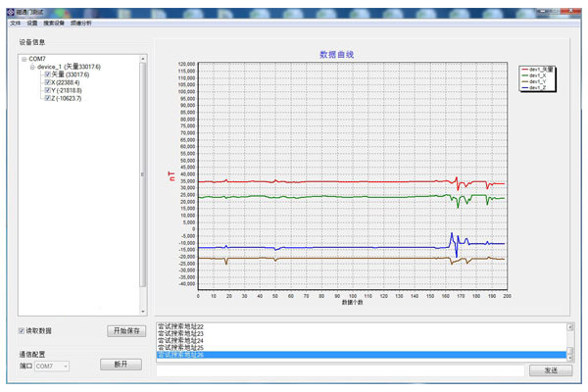This screenshot has height=392, width=588.
Task: Open the 频谱分析 menu
Action: pyautogui.click(x=83, y=22)
